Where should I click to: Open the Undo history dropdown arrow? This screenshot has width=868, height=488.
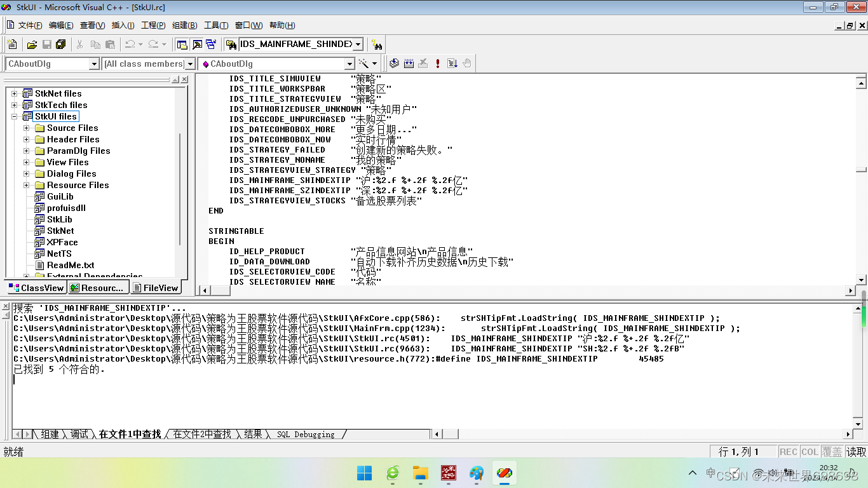[140, 44]
